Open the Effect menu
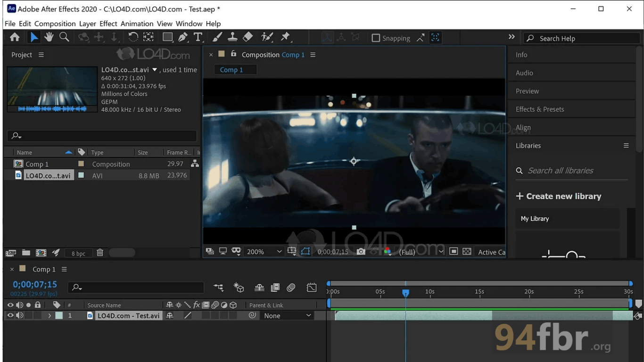644x362 pixels. pos(108,24)
